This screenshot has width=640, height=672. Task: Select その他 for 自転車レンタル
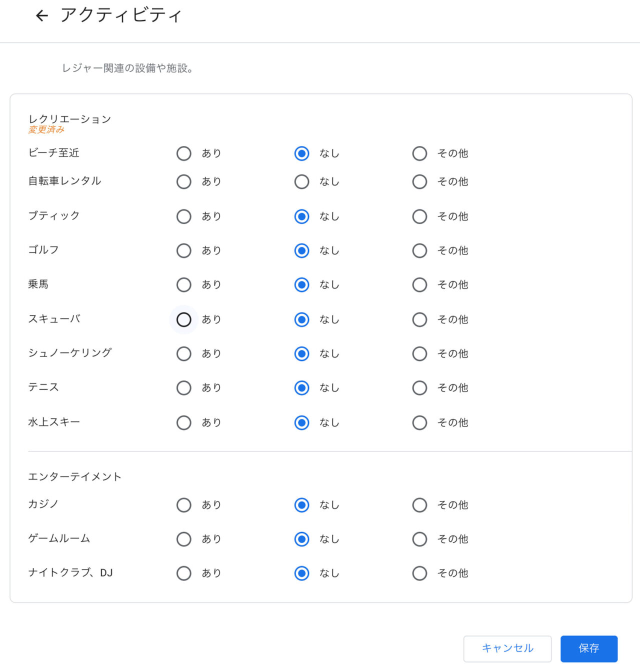click(419, 181)
